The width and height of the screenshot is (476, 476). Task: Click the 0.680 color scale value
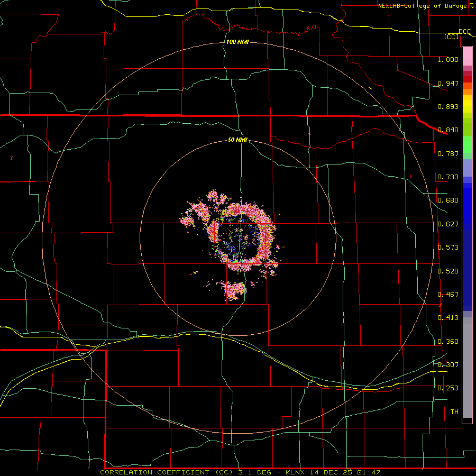(448, 200)
